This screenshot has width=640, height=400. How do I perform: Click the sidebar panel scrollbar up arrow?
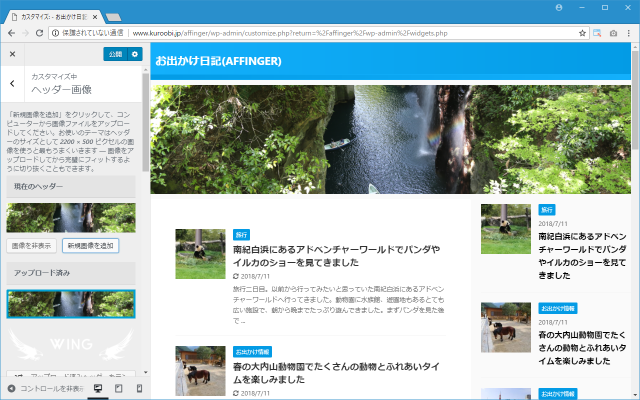click(146, 70)
